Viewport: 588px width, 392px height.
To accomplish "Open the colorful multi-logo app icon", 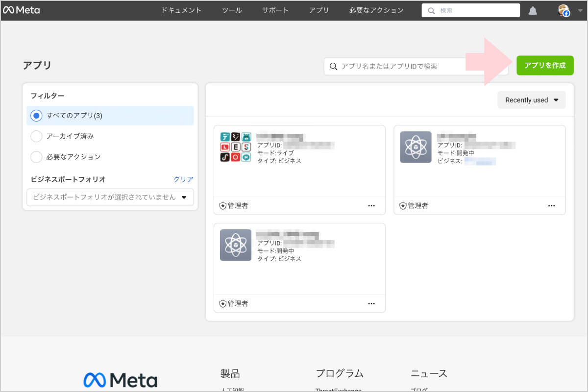I will point(236,147).
